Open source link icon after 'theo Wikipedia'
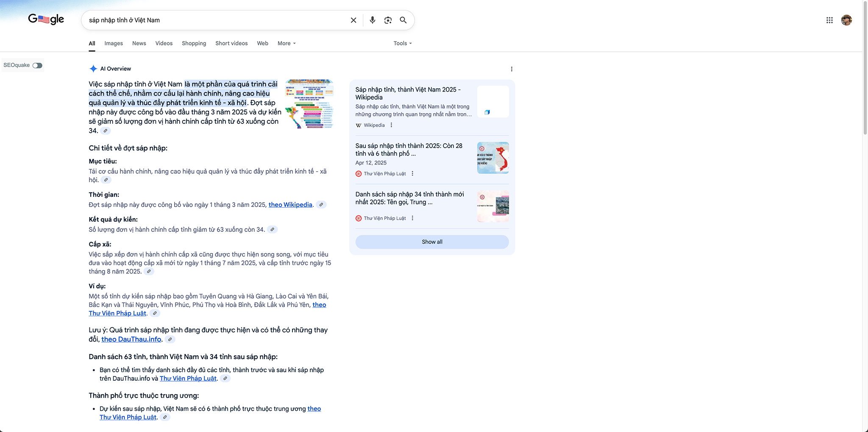Viewport: 868px width, 432px height. pos(321,205)
